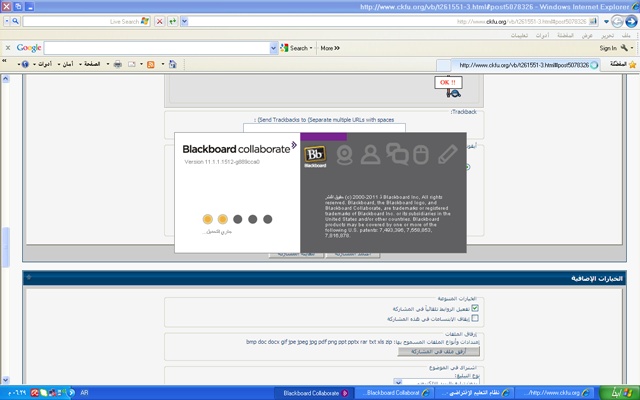
Task: Expand the Google toolbar More menu
Action: pyautogui.click(x=330, y=48)
